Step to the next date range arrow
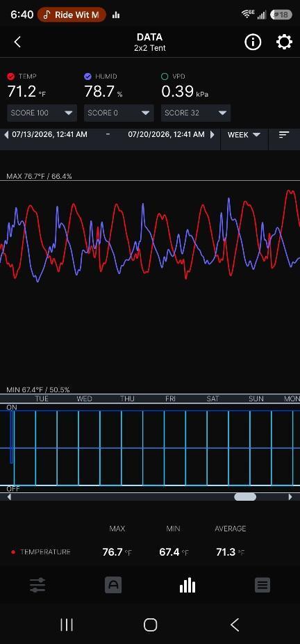Viewport: 300px width, 644px height. (x=212, y=135)
